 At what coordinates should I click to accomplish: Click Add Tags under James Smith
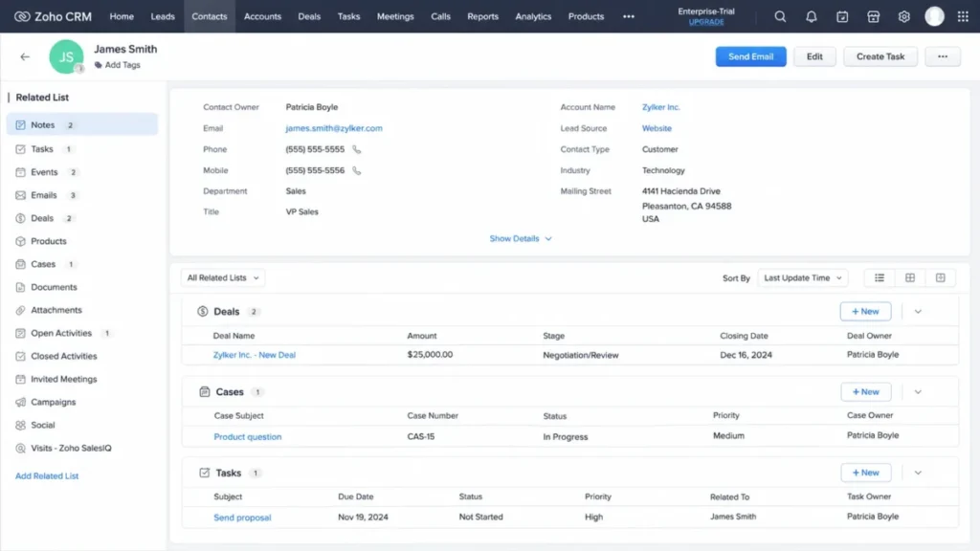coord(118,65)
